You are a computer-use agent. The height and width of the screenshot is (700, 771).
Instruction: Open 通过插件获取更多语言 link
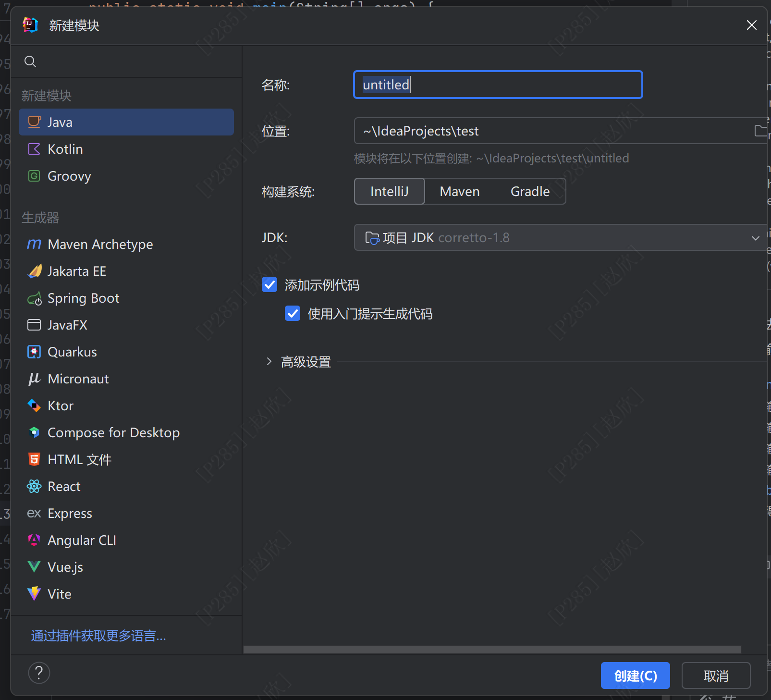[98, 636]
